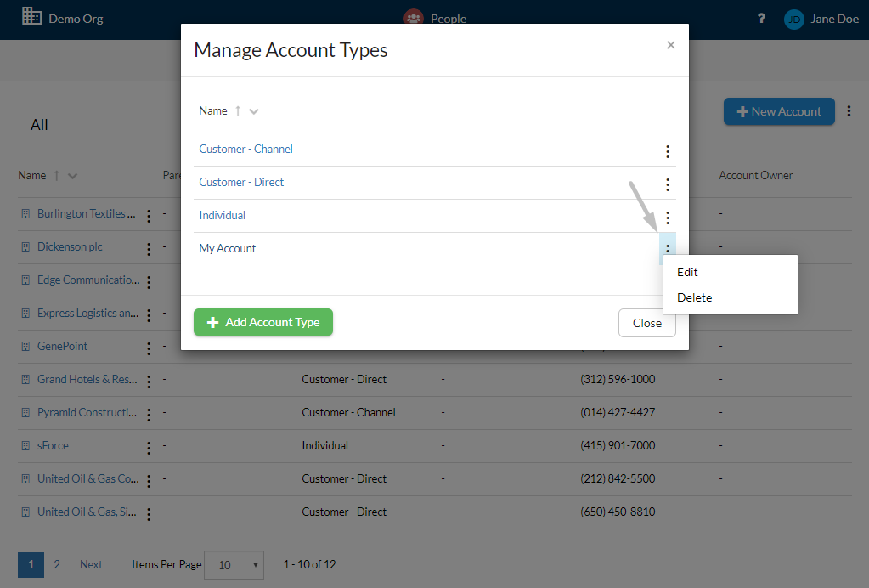
Task: Open Jane Doe user menu
Action: pos(834,19)
